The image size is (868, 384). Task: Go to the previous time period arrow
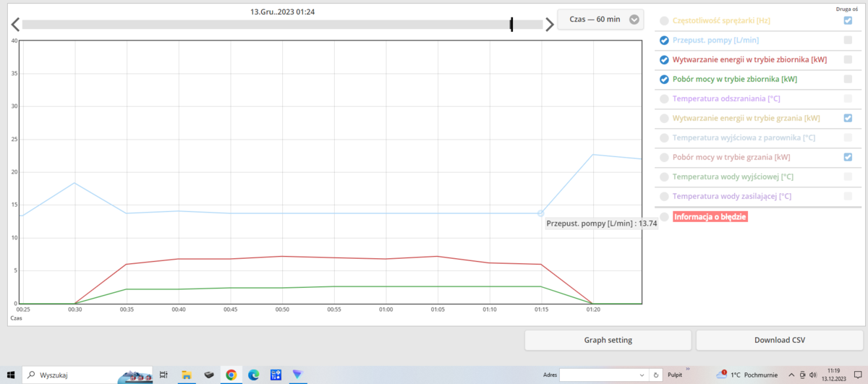(x=14, y=25)
